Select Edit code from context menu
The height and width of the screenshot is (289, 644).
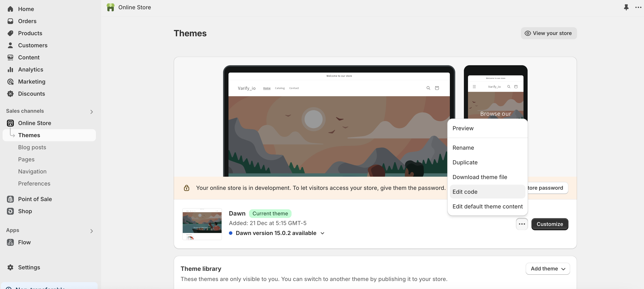(465, 191)
